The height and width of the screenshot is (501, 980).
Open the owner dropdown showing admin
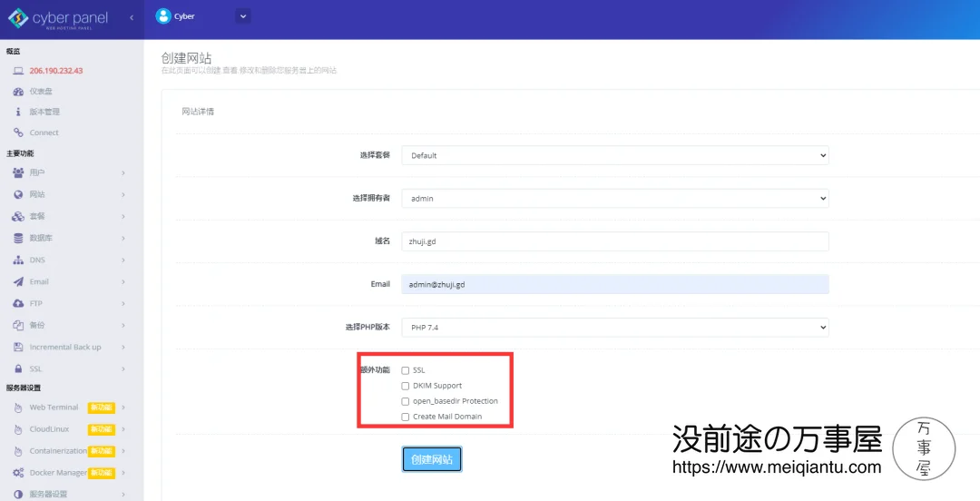[614, 198]
